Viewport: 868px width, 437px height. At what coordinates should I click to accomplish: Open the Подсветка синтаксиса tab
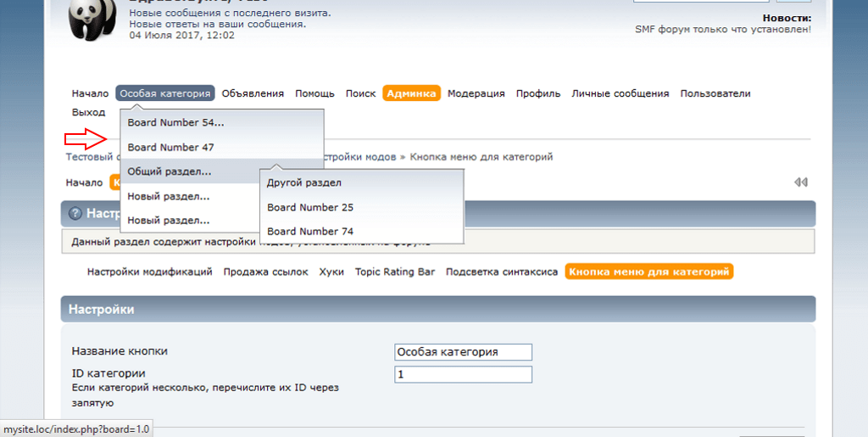502,272
